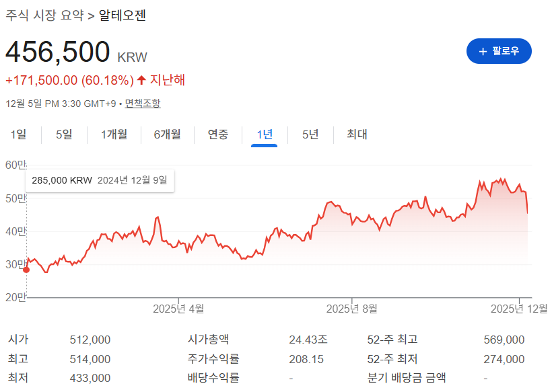Select the red marker dot on the chart start

26,268
